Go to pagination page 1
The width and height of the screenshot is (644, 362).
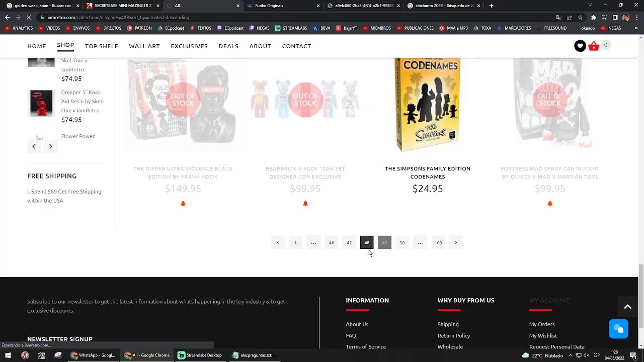pyautogui.click(x=295, y=243)
